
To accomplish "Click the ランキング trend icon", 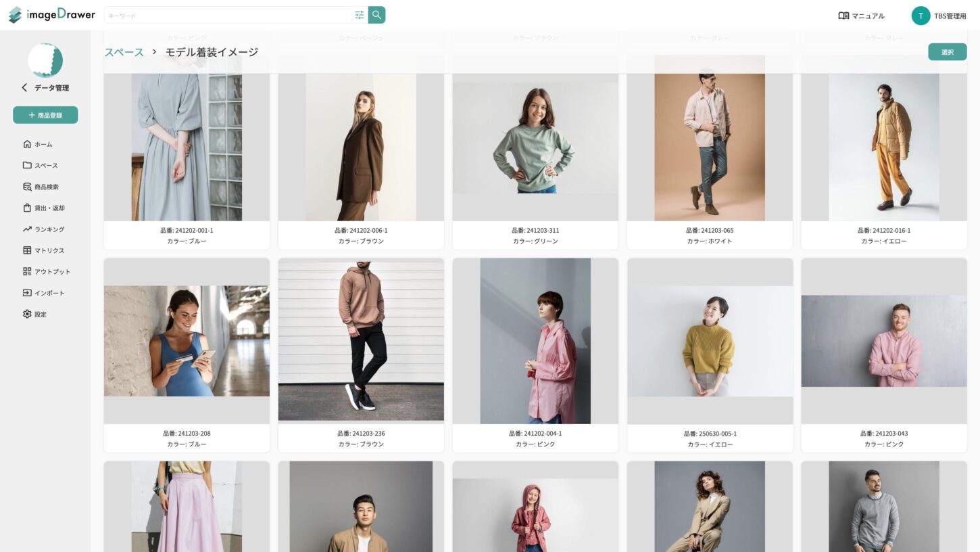I will click(27, 229).
